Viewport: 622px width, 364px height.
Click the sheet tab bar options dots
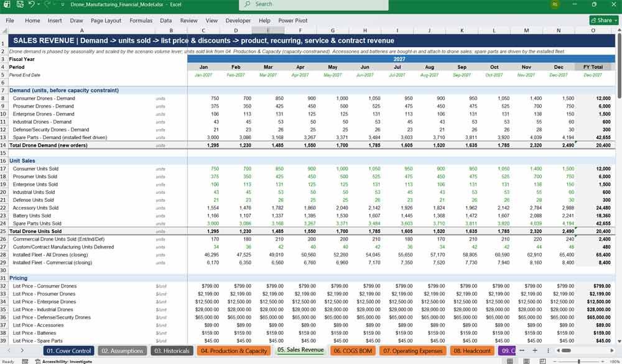tap(548, 350)
